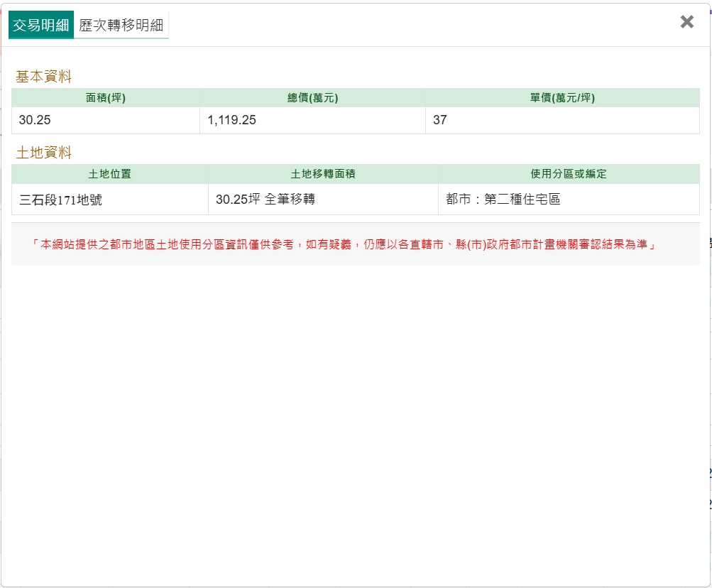Select the 總價(萬元) column header
Image resolution: width=712 pixels, height=588 pixels.
312,98
